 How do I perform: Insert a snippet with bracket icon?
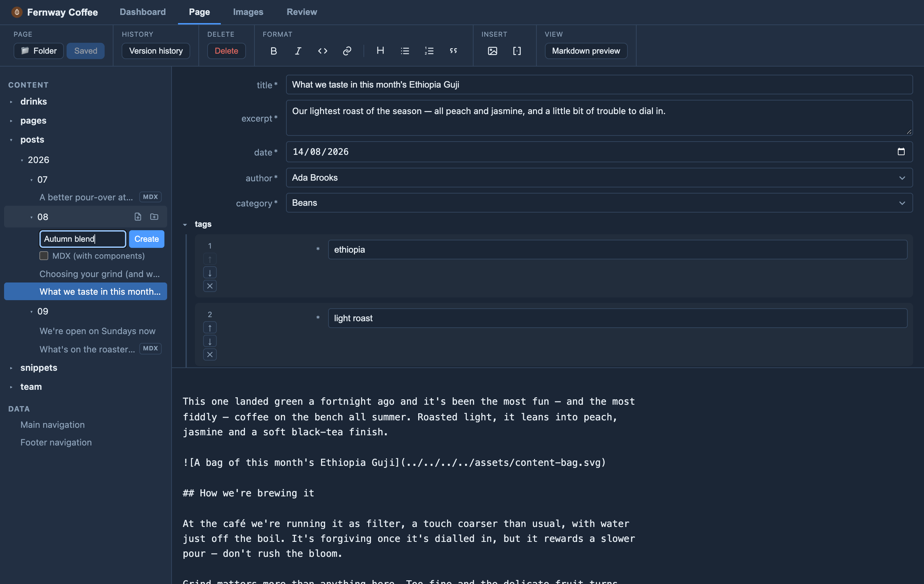(x=517, y=51)
